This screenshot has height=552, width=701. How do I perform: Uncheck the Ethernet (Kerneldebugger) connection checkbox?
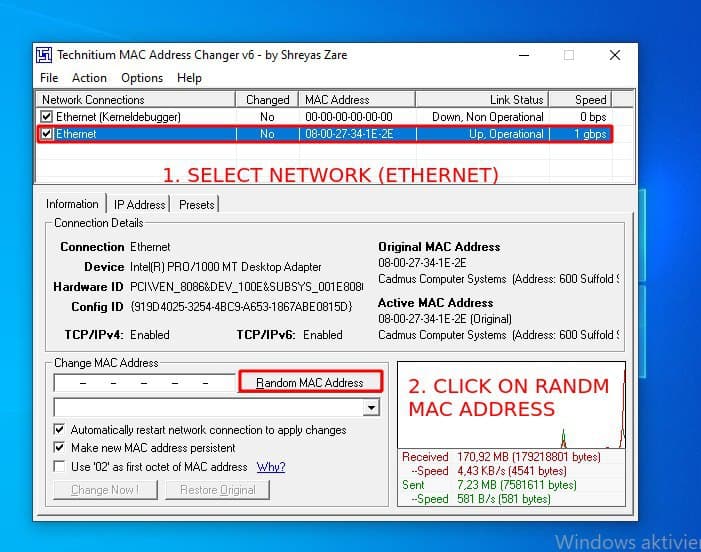pyautogui.click(x=47, y=117)
